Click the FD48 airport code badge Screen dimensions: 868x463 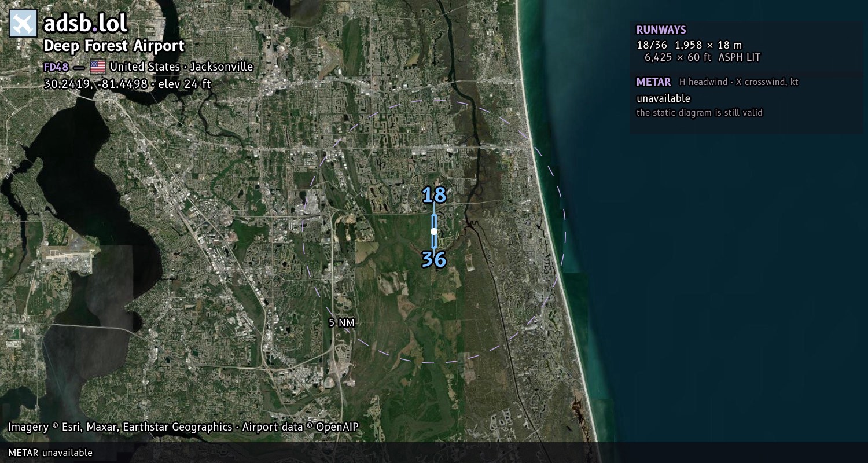(x=56, y=67)
